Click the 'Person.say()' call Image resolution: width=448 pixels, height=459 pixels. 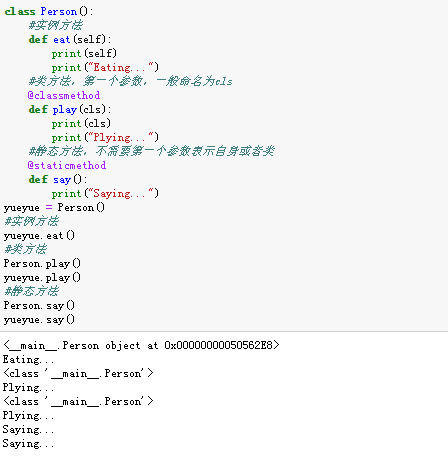[x=39, y=305]
